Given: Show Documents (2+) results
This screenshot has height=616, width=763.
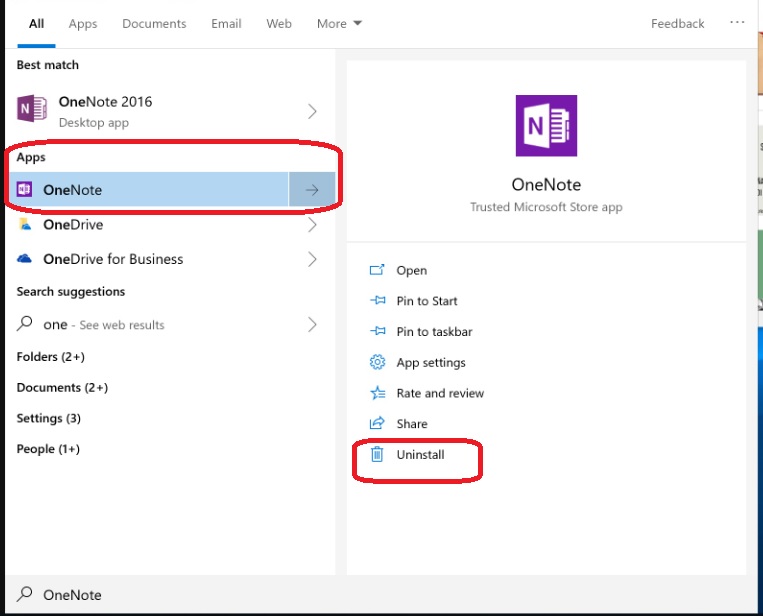Looking at the screenshot, I should (62, 387).
